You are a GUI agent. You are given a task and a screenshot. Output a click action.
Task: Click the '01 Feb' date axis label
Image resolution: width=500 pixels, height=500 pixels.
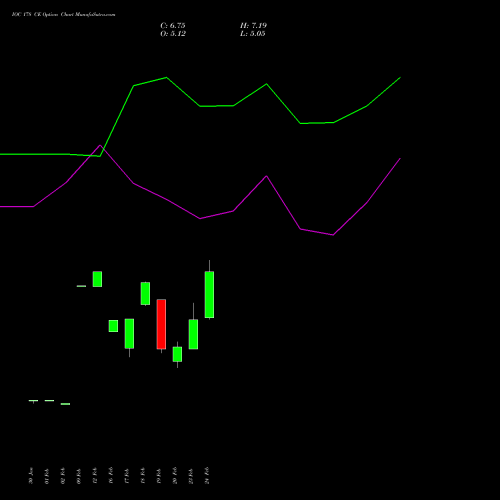coord(47,476)
